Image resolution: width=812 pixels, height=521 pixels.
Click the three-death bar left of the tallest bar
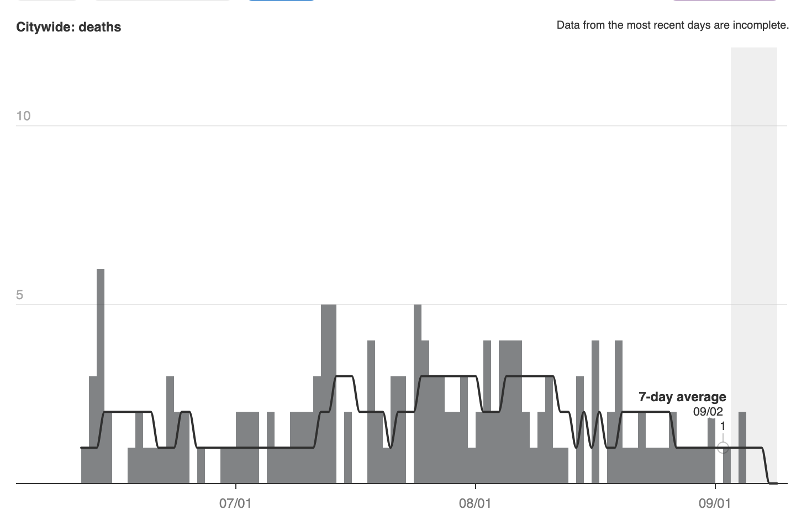pos(93,429)
